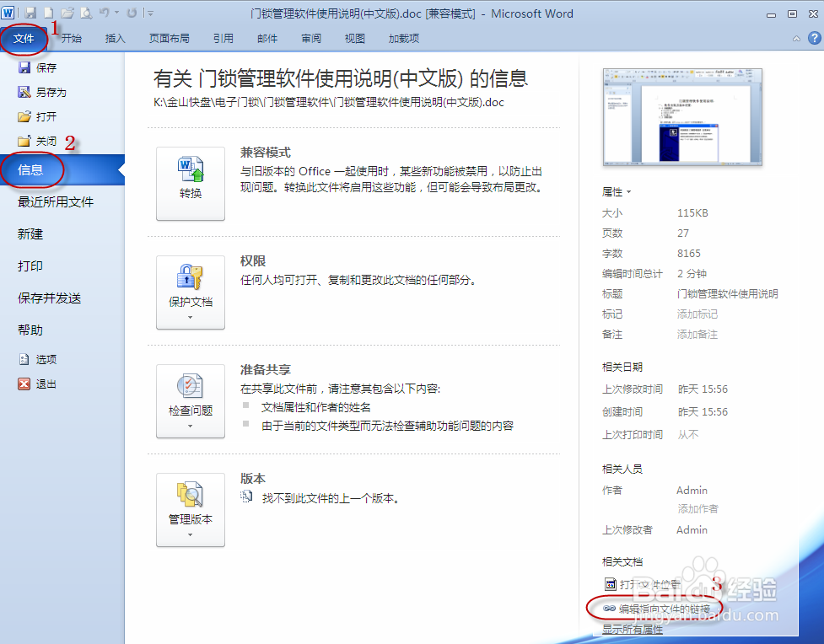This screenshot has width=824, height=644.
Task: Click the 编辑指向文件的链接 link icon
Action: point(607,609)
